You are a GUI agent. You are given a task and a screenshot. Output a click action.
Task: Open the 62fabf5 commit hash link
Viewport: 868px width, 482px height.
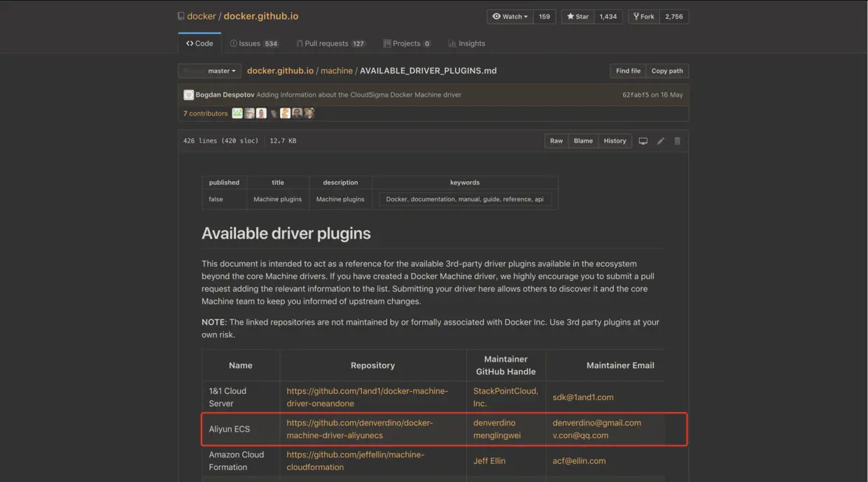(x=635, y=95)
